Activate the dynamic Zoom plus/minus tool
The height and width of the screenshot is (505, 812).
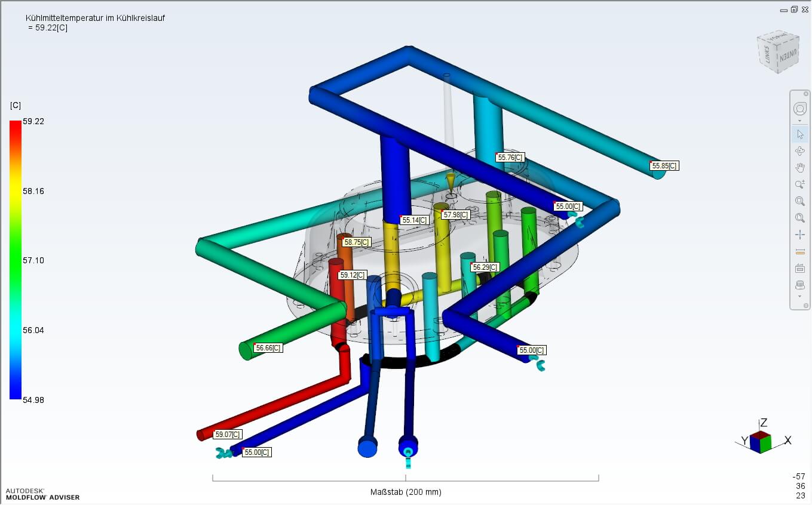[x=799, y=184]
